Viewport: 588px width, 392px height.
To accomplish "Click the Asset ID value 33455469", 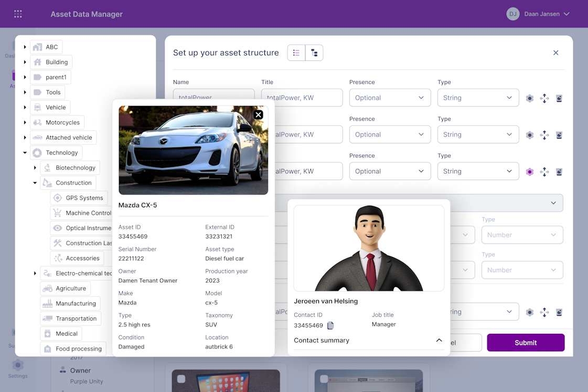I will pyautogui.click(x=133, y=236).
